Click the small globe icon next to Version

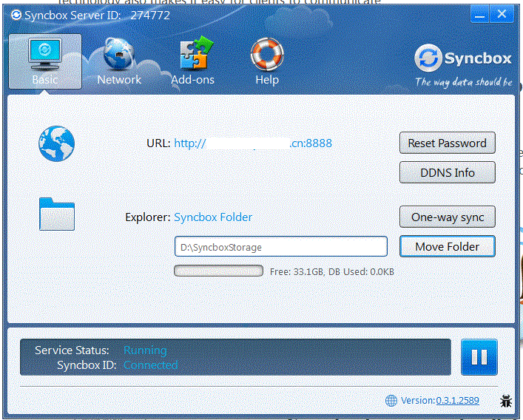391,401
